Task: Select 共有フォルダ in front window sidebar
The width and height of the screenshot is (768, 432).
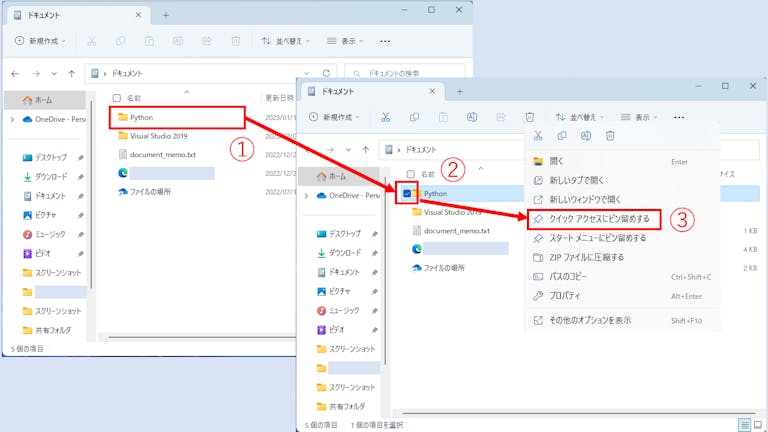Action: pyautogui.click(x=339, y=407)
